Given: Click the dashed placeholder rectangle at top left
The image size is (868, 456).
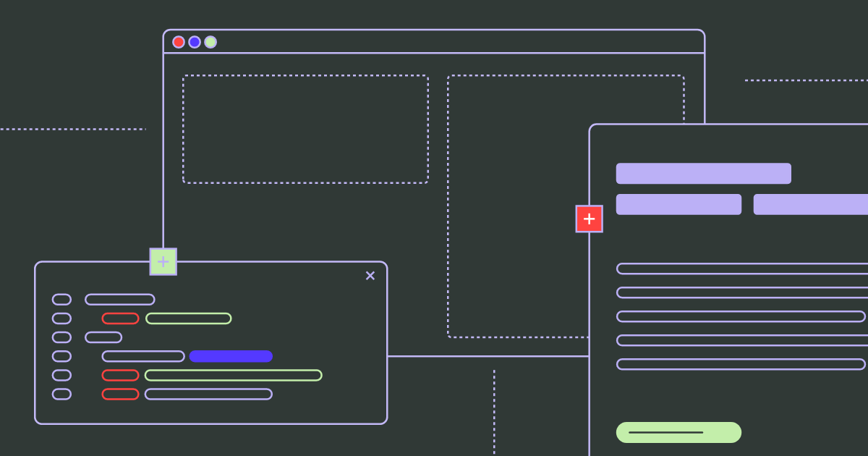Looking at the screenshot, I should point(306,128).
